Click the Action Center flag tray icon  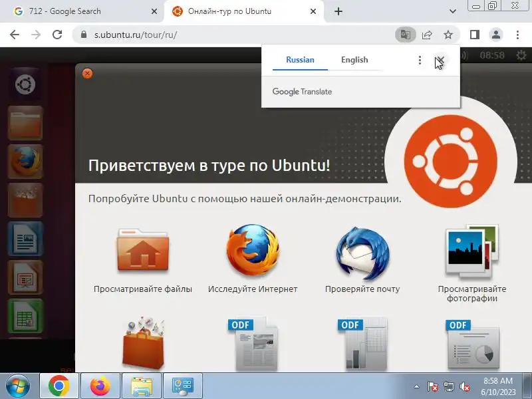click(432, 386)
